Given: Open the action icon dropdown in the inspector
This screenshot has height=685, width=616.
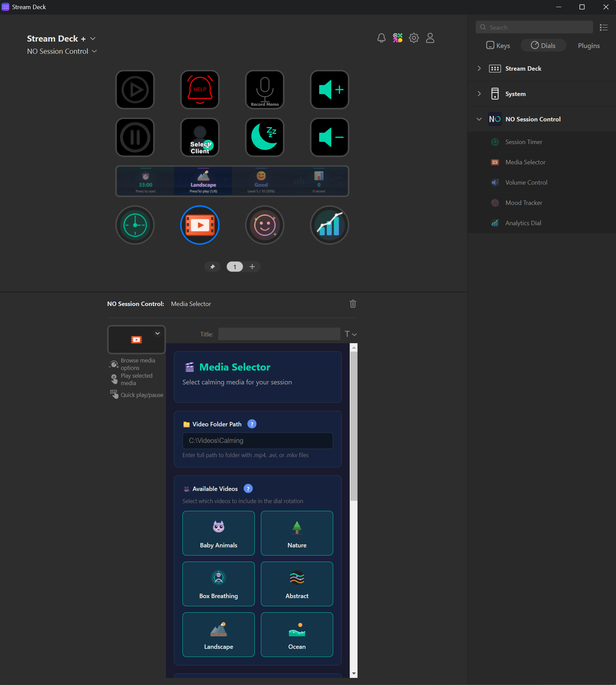Looking at the screenshot, I should (x=157, y=333).
